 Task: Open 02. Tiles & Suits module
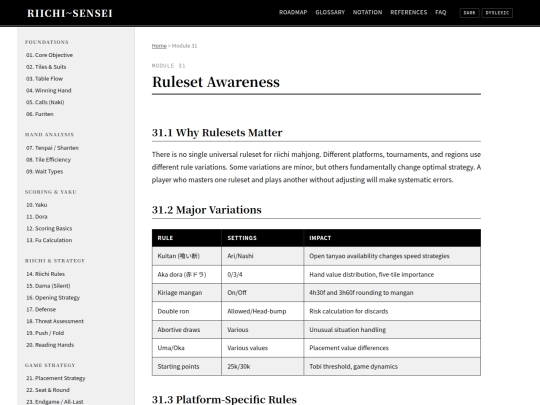[x=46, y=67]
